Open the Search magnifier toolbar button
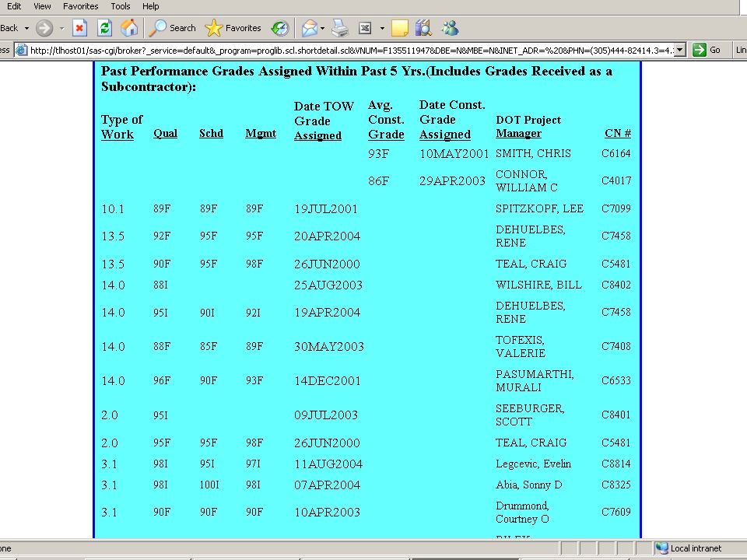Image resolution: width=747 pixels, height=560 pixels. coord(173,28)
